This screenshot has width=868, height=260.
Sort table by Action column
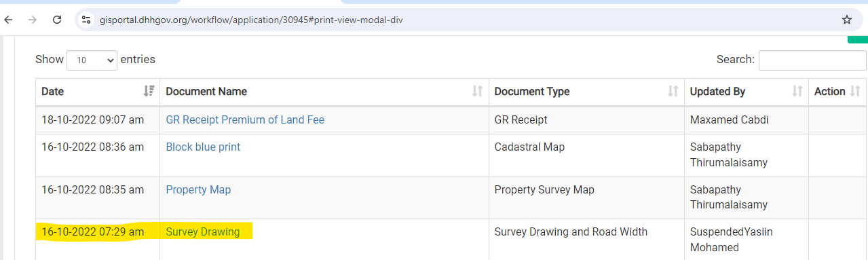pos(837,92)
